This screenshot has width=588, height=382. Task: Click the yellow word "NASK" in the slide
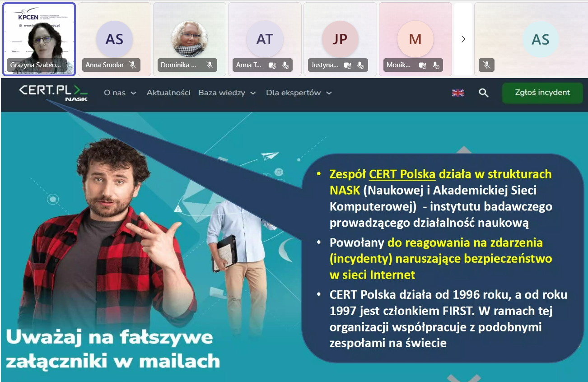(x=345, y=191)
